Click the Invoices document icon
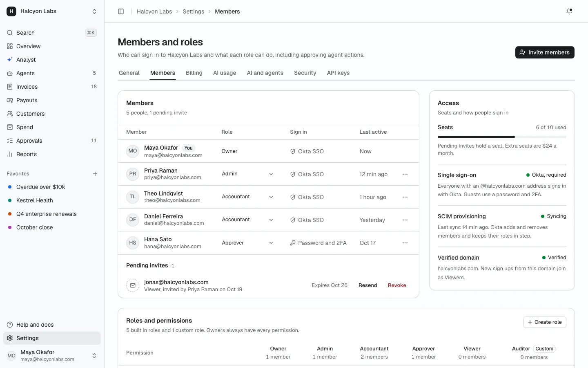The image size is (588, 368). click(x=10, y=87)
